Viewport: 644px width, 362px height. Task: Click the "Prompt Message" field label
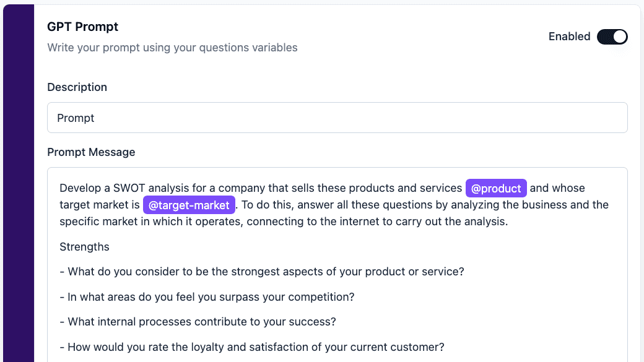click(91, 152)
